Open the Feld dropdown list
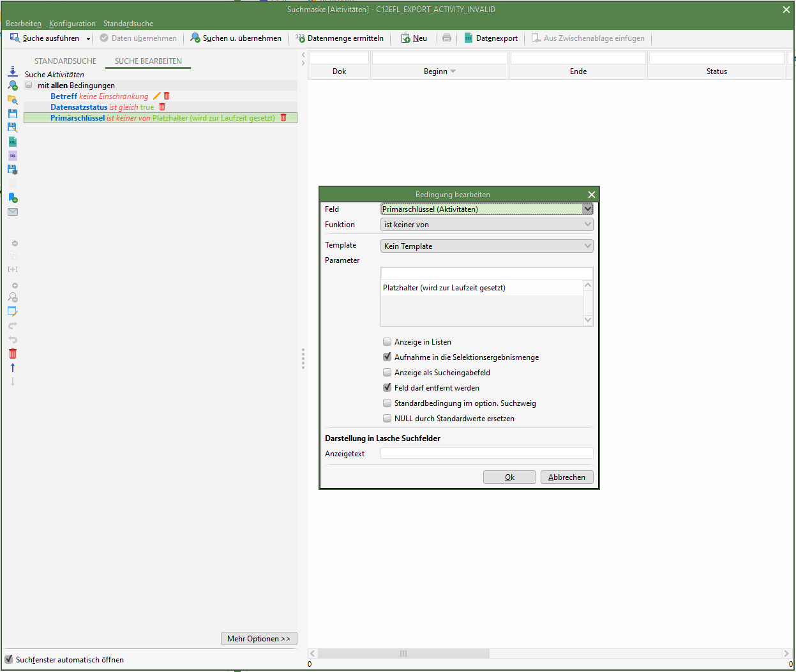The height and width of the screenshot is (672, 796). 587,209
